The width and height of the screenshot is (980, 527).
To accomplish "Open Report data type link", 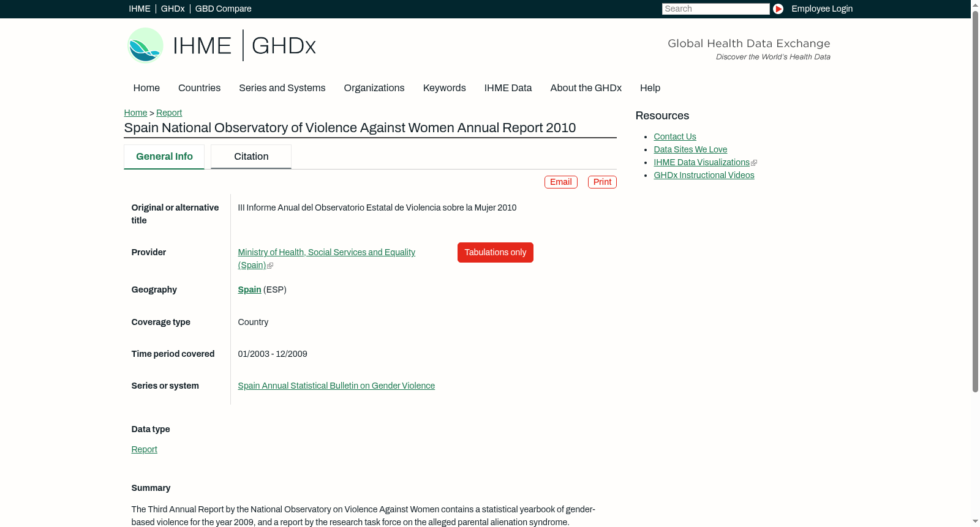I will tap(145, 449).
